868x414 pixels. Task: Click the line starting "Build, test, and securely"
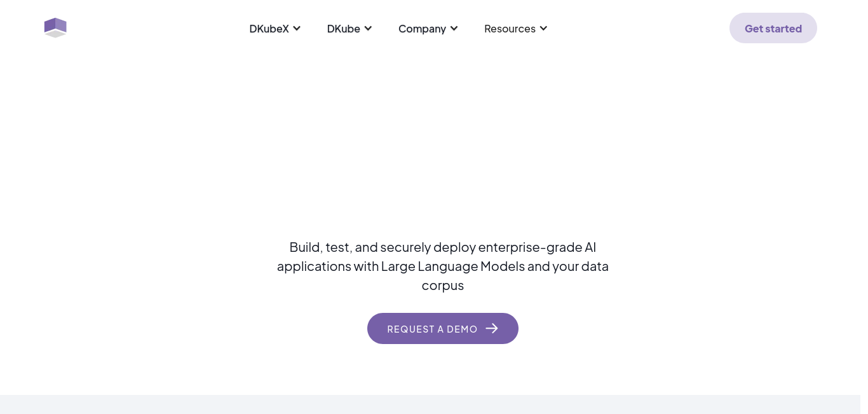[443, 247]
